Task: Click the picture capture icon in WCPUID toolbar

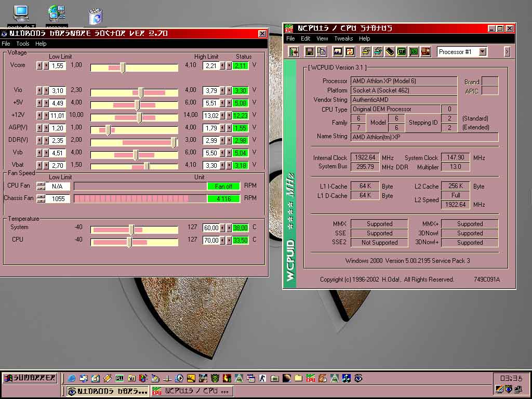Action: click(338, 51)
